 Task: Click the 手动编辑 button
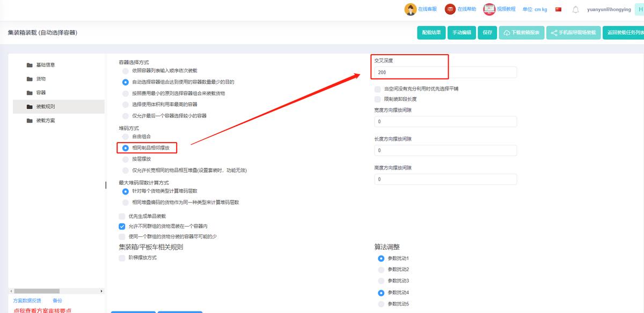click(462, 33)
